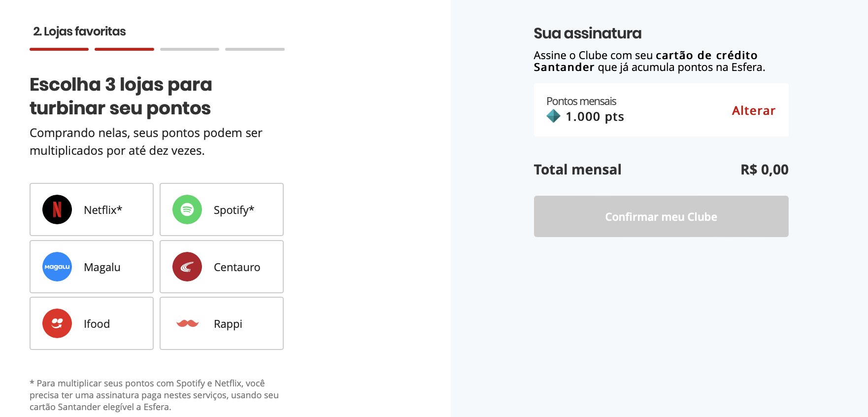
Task: Click the blue Magalu logo icon
Action: pyautogui.click(x=57, y=267)
